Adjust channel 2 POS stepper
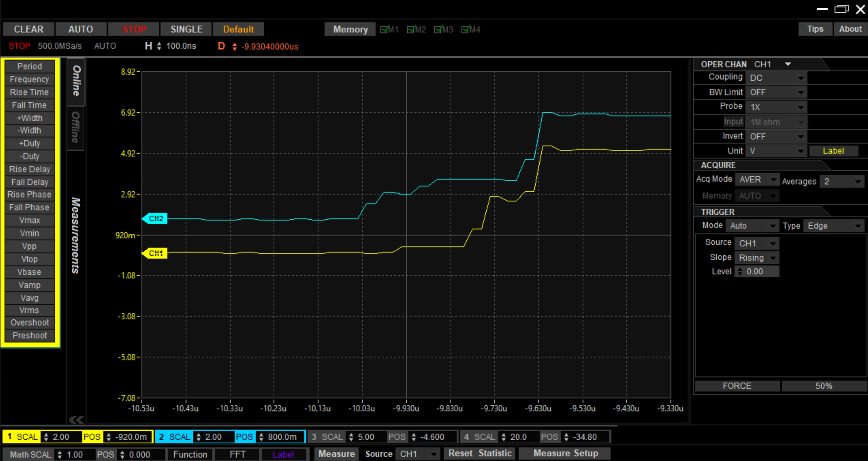 pos(261,437)
